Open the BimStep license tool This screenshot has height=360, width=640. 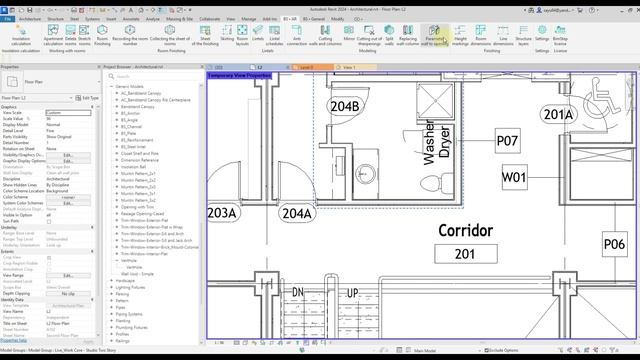coord(560,35)
